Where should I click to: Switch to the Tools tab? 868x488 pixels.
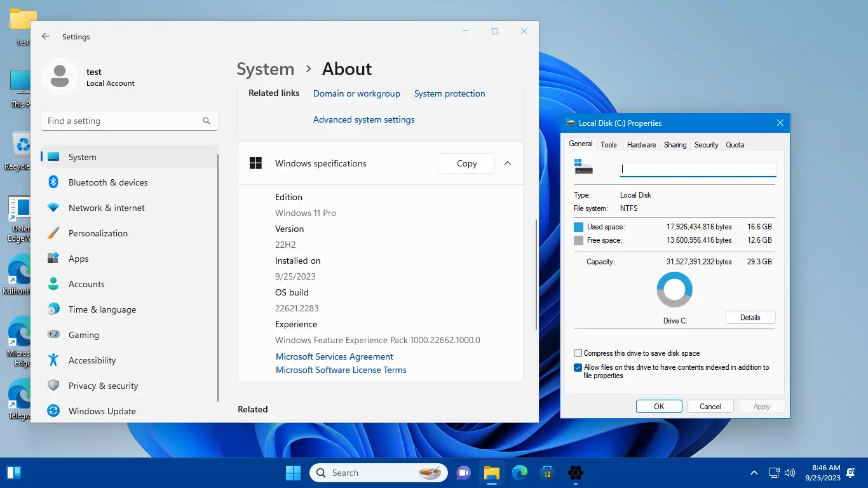click(608, 145)
